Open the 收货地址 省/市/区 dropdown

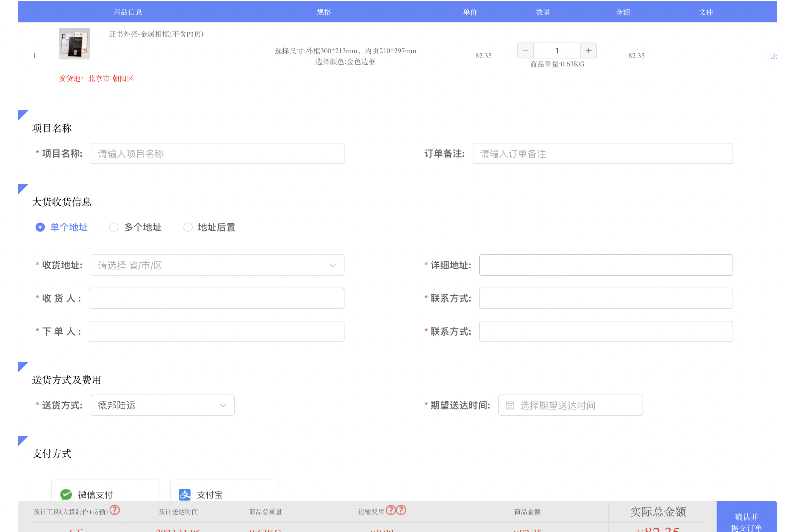[x=218, y=265]
